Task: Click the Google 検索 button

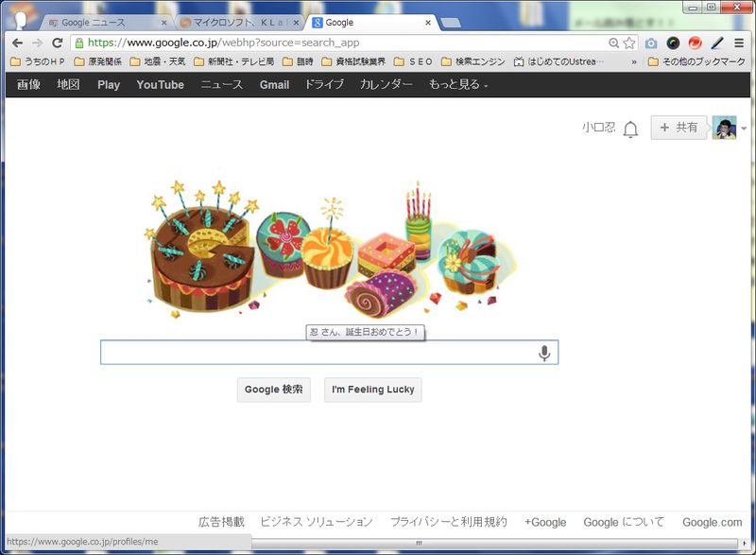Action: (x=274, y=390)
